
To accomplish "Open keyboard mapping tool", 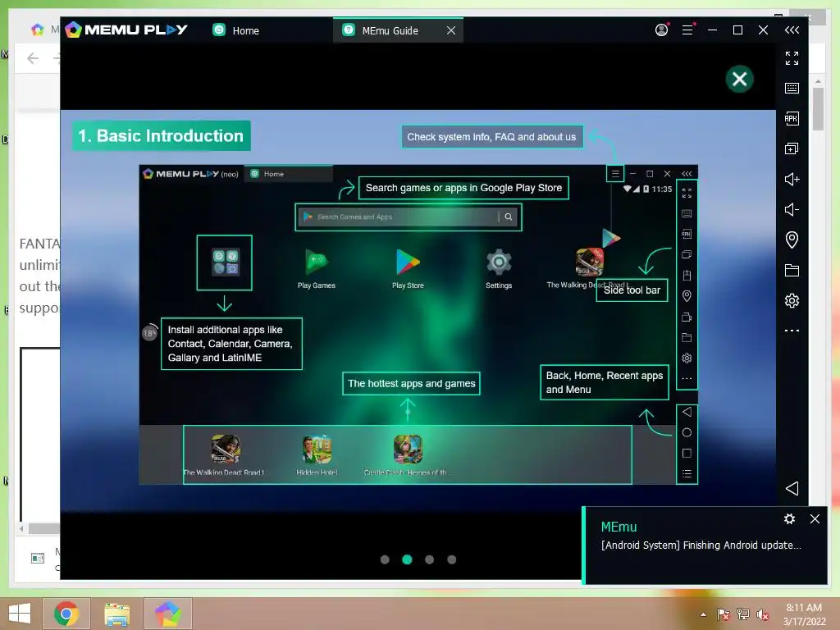I will point(792,88).
